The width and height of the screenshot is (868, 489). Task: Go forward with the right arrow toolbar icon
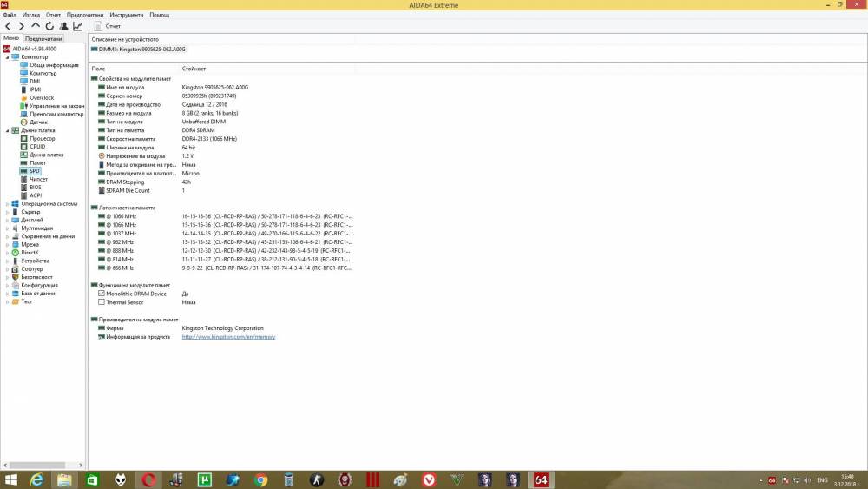[x=22, y=26]
